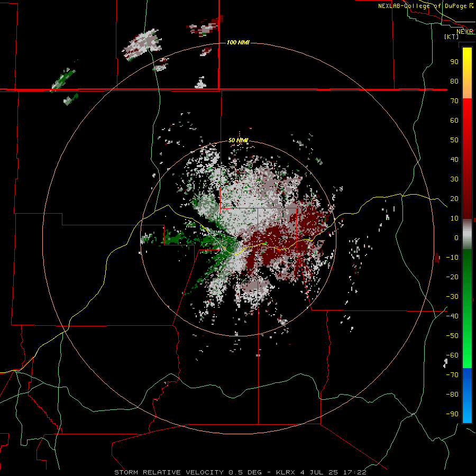The height and width of the screenshot is (476, 476).
Task: Click the -70 value on velocity scale
Action: [452, 375]
